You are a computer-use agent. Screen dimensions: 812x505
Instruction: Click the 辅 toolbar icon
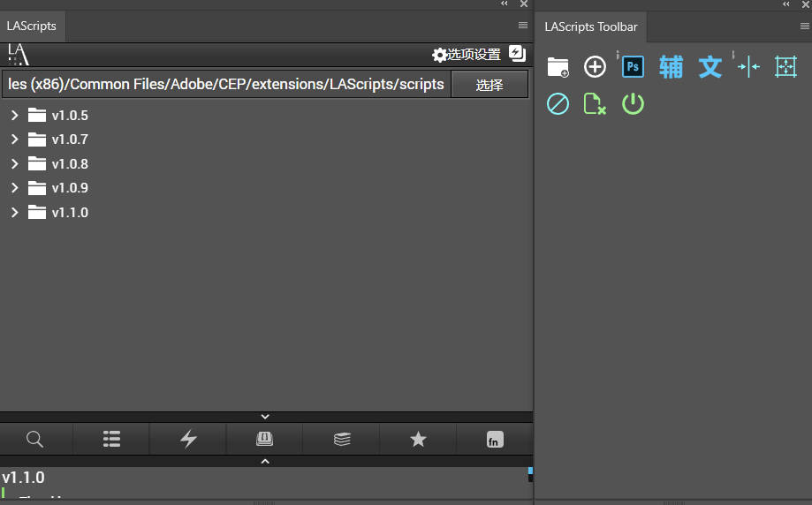(672, 67)
